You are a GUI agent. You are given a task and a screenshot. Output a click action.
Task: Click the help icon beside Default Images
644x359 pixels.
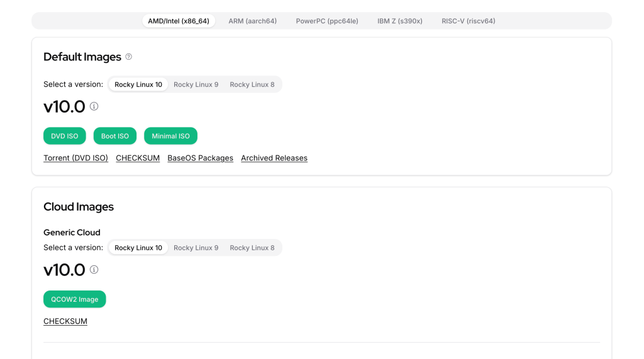(129, 57)
